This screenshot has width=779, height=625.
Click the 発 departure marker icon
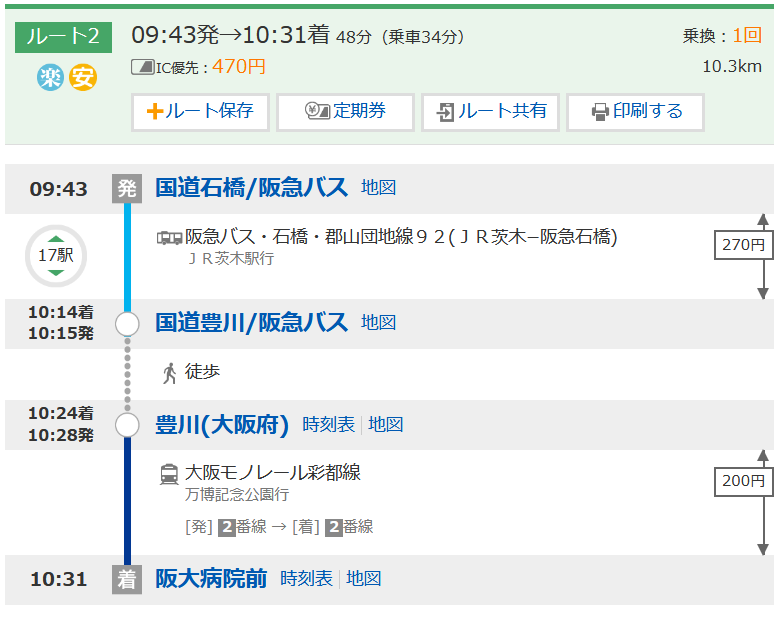tap(127, 188)
